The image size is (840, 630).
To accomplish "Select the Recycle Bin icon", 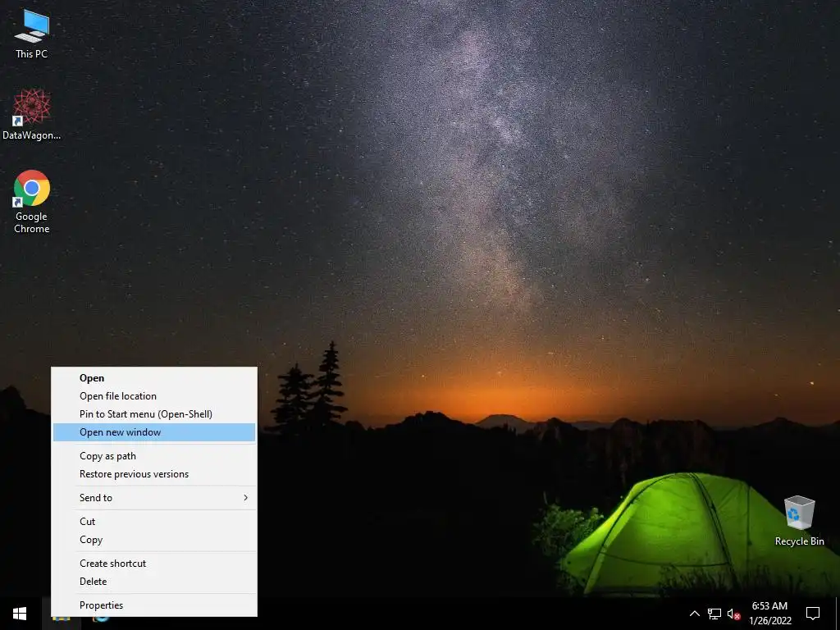I will coord(799,521).
